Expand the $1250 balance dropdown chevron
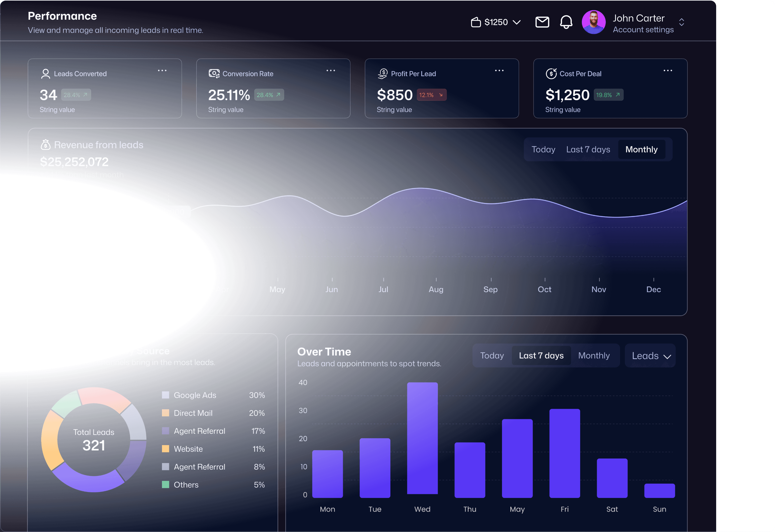Image resolution: width=775 pixels, height=532 pixels. [516, 22]
